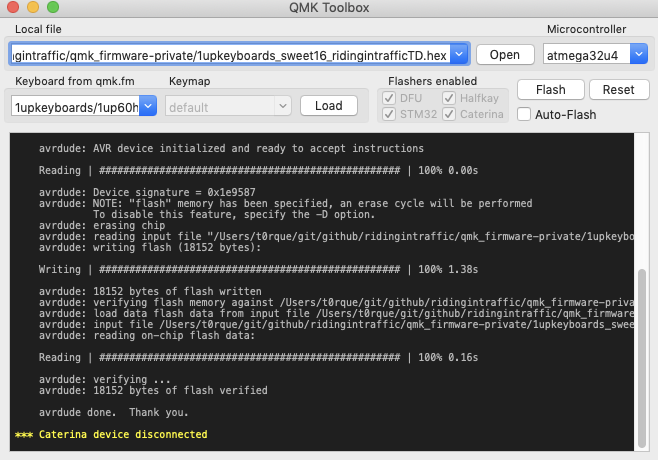The height and width of the screenshot is (460, 658).
Task: Click the 'To disable this feature' log line
Action: [x=234, y=214]
